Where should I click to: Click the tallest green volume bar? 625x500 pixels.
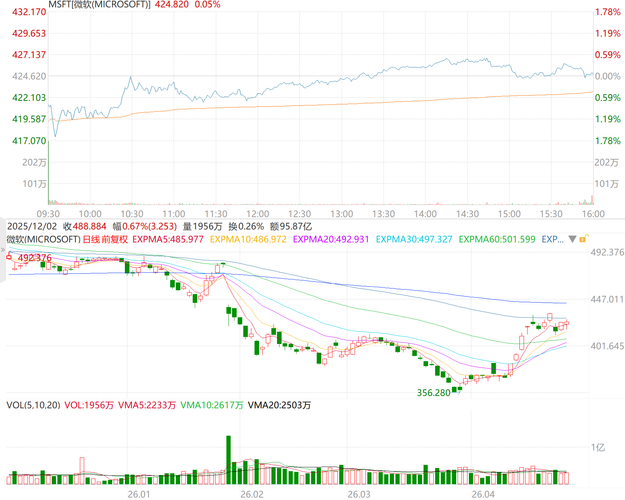(228, 460)
